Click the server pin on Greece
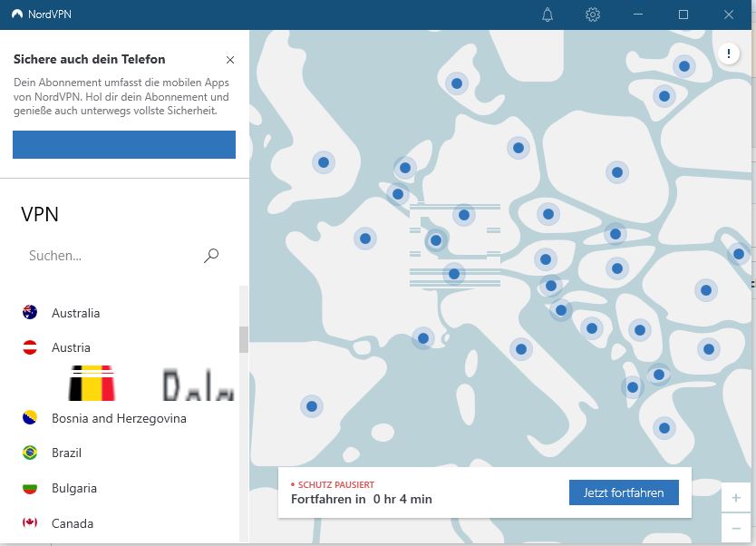Image resolution: width=756 pixels, height=546 pixels. pos(664,428)
